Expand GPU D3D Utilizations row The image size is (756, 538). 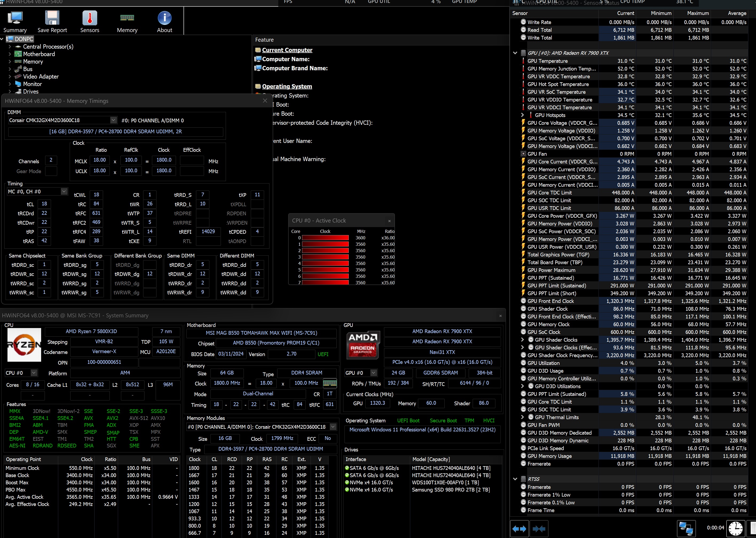coord(523,386)
